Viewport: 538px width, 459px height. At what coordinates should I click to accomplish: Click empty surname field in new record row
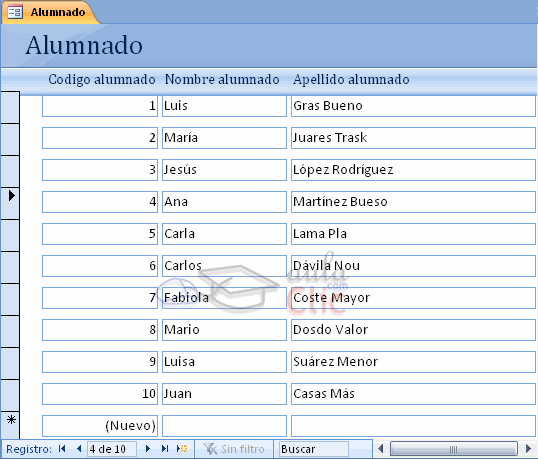tap(413, 426)
